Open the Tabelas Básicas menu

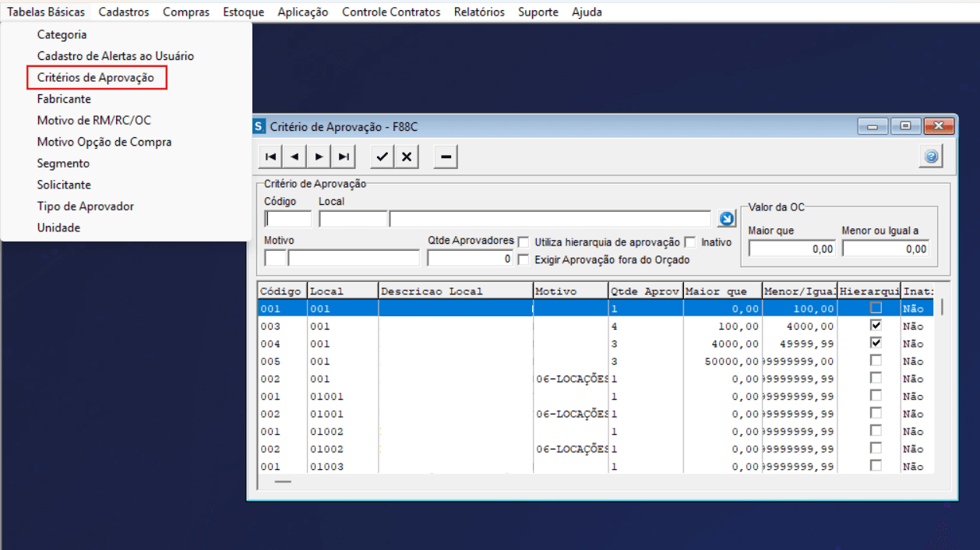[46, 12]
